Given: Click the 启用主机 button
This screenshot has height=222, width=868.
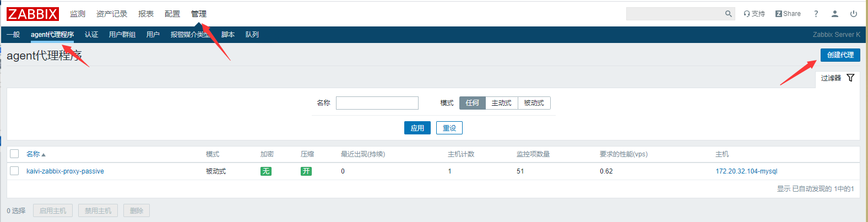Looking at the screenshot, I should [53, 210].
